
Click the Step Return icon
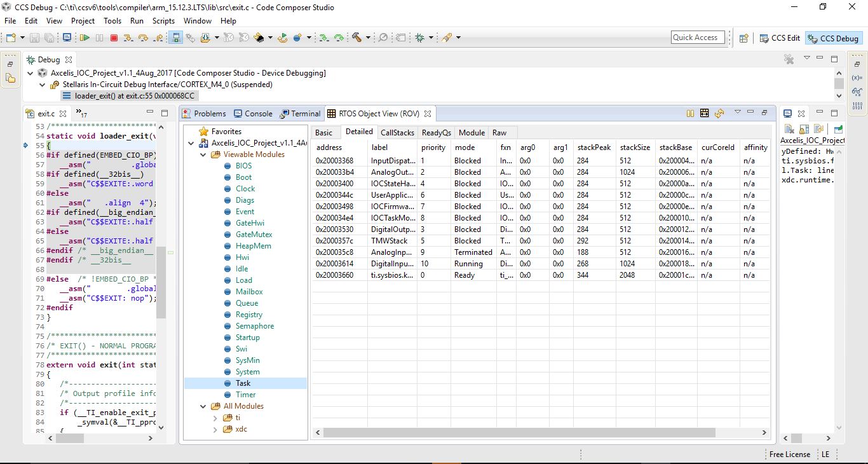point(159,38)
